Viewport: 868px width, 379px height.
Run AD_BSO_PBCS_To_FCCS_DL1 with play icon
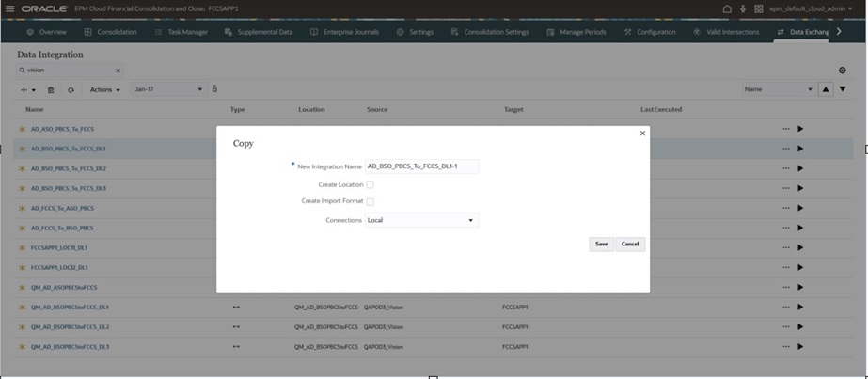coord(800,149)
